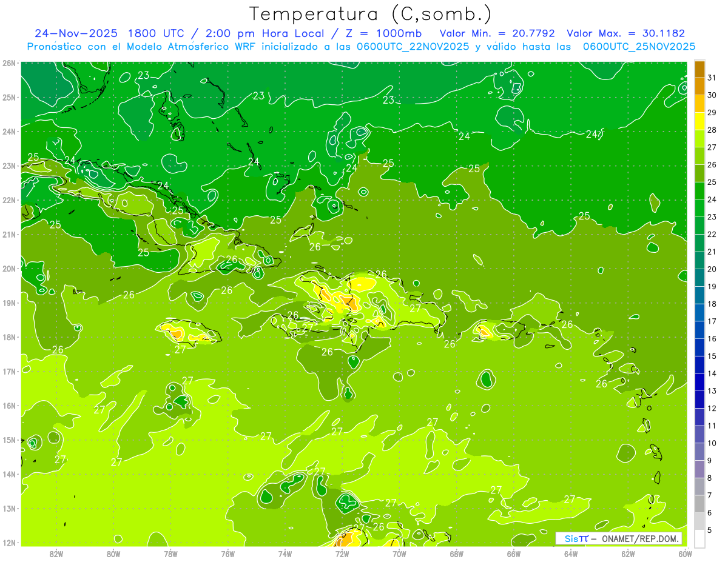Pick the dark blue swatch between 13 and 14
This screenshot has width=728, height=562.
pos(700,383)
